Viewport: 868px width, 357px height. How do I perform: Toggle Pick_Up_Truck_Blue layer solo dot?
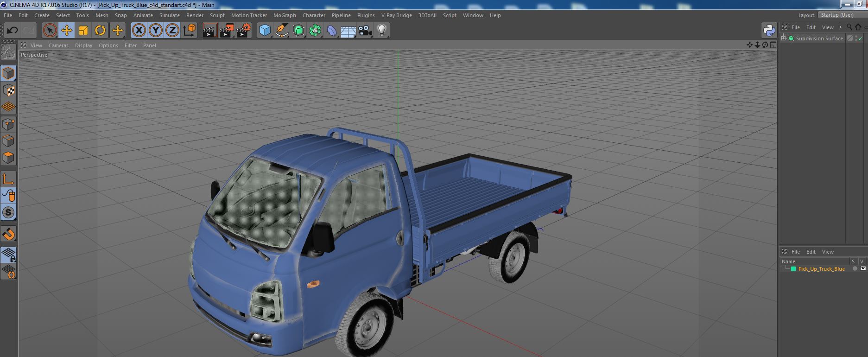(x=855, y=269)
